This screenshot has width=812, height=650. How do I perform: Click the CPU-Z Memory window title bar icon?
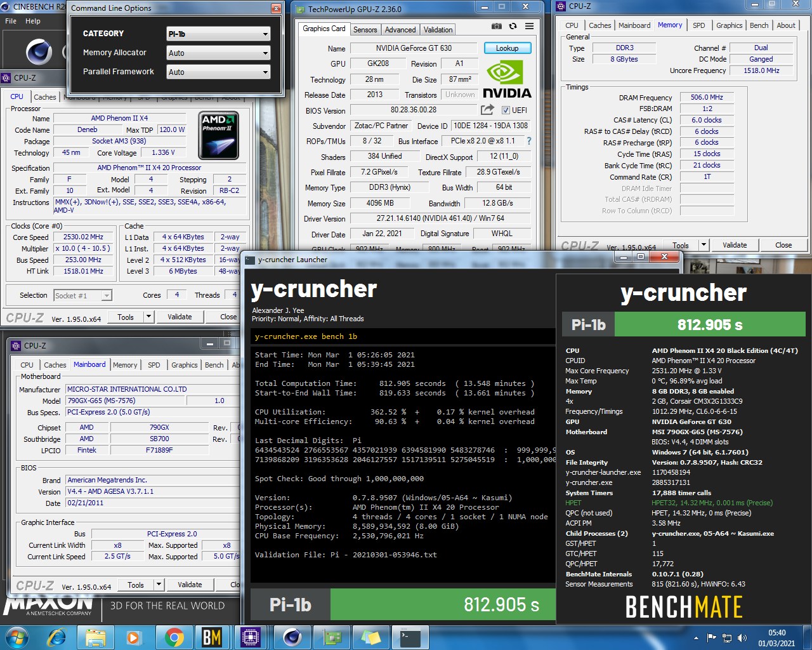tap(561, 6)
